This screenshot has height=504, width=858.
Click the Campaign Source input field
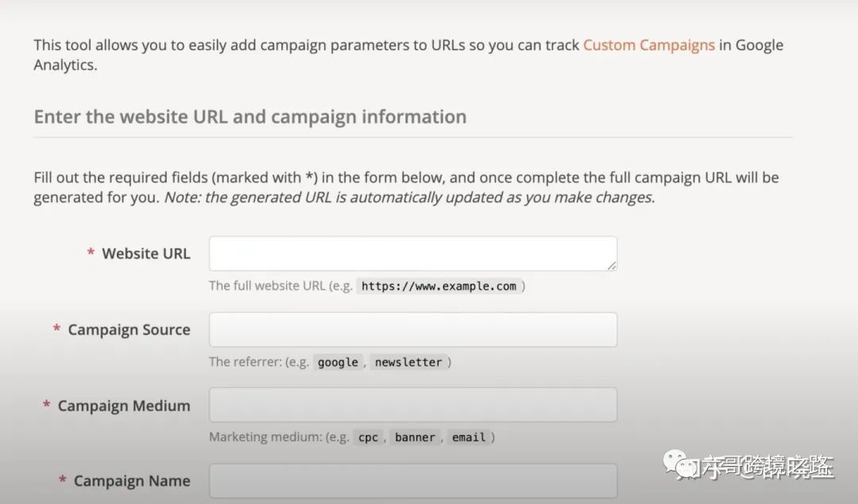(x=412, y=329)
